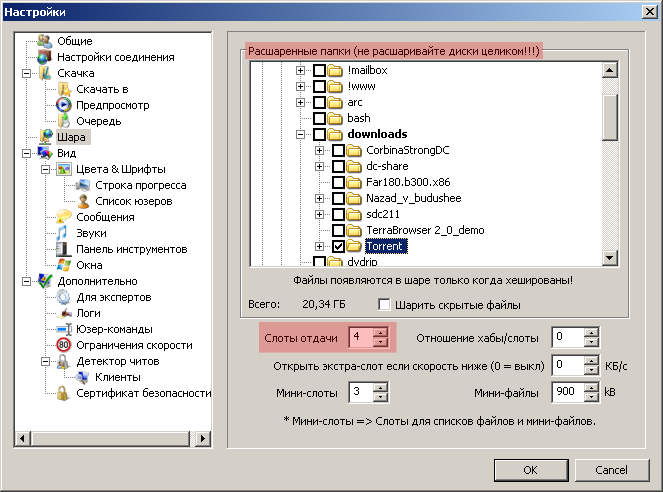Collapse the Вид settings branch
This screenshot has height=492, width=663.
(26, 153)
